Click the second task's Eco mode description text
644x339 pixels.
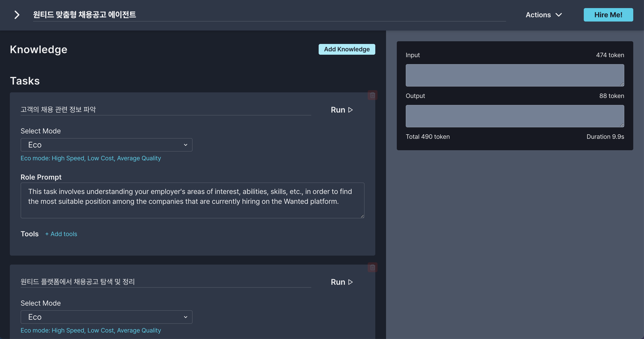(x=91, y=330)
